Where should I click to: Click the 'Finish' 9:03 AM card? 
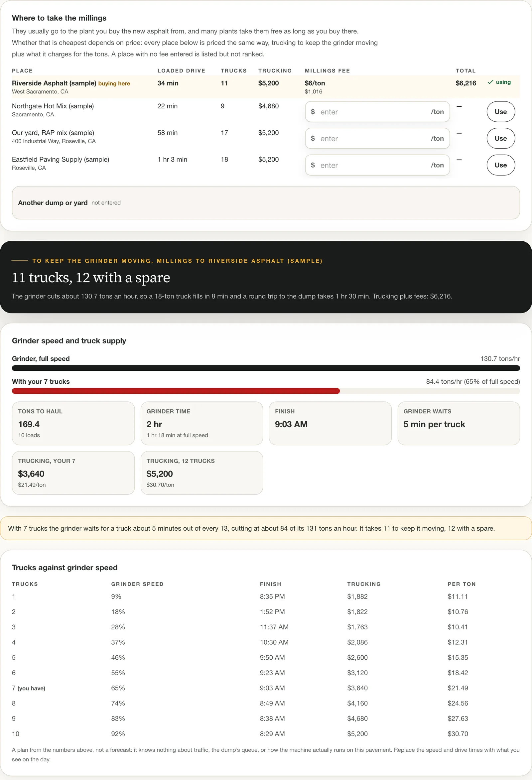[330, 423]
